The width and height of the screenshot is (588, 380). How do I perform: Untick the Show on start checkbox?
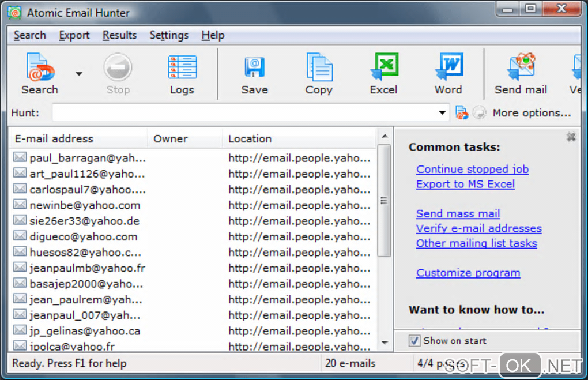[x=414, y=341]
